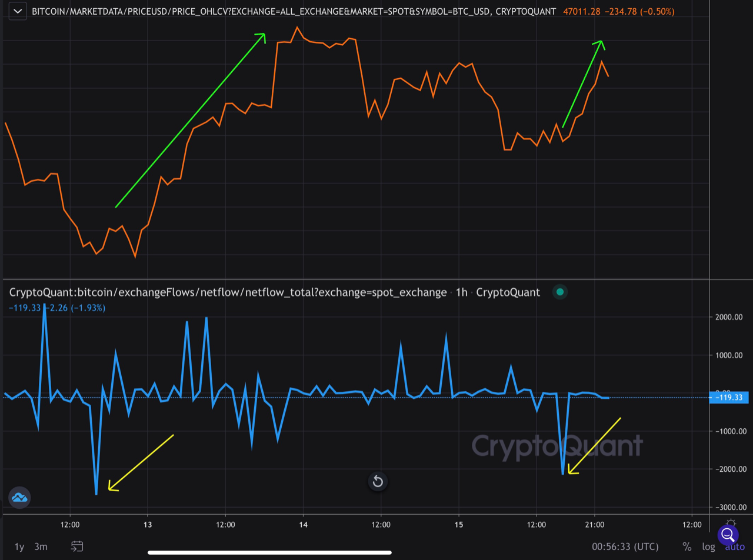Open symbol search with the magnifier icon
This screenshot has width=753, height=560.
click(x=728, y=535)
